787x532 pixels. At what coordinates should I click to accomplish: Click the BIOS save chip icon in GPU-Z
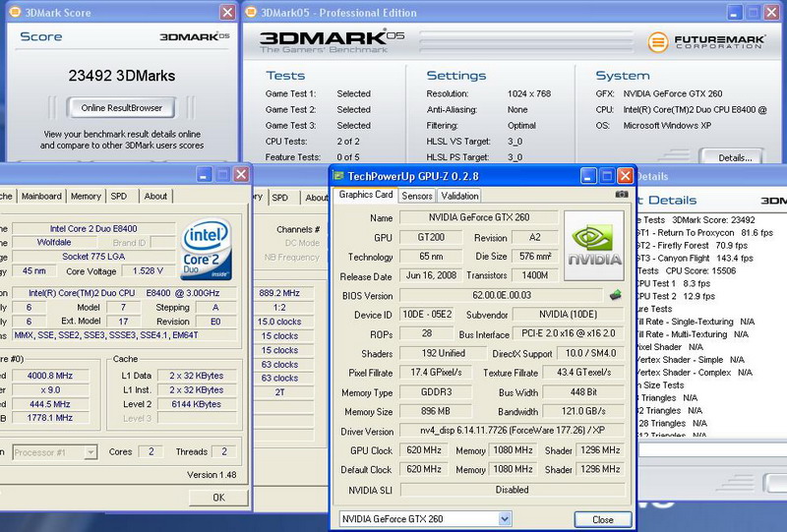click(616, 295)
